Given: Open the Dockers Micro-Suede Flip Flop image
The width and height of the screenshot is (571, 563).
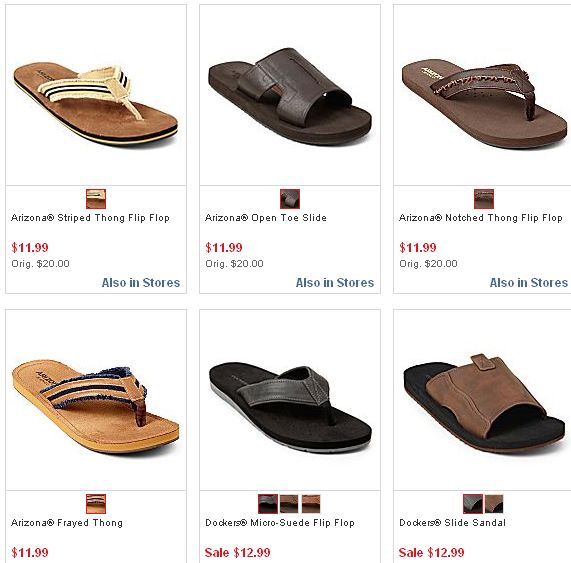Looking at the screenshot, I should 290,400.
